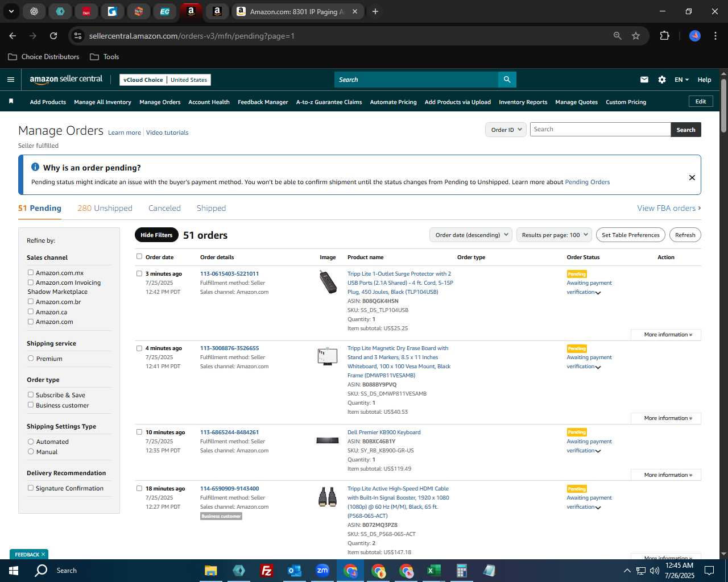Open Excel from the taskbar
The height and width of the screenshot is (582, 728).
pyautogui.click(x=433, y=571)
